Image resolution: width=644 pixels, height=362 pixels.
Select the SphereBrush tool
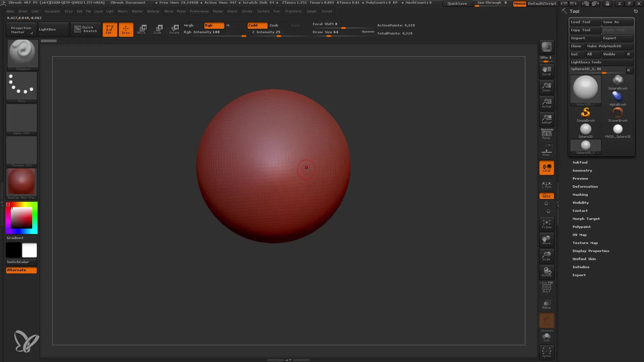618,82
